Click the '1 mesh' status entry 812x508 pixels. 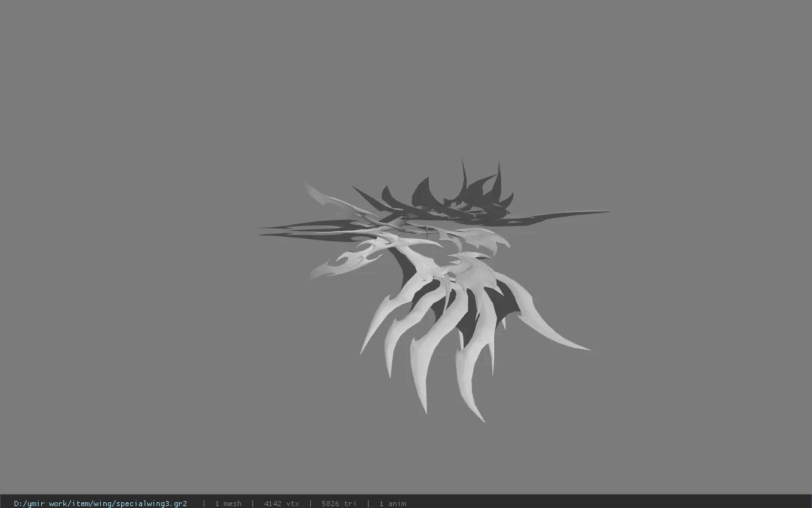pos(228,504)
